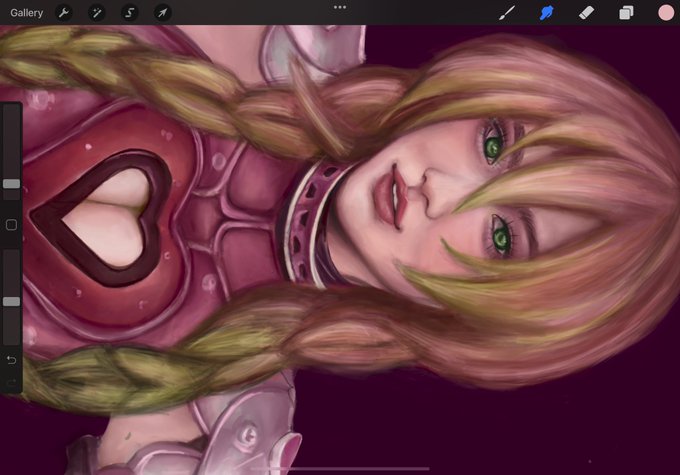Redo using the lower sidebar arrow

(x=11, y=382)
